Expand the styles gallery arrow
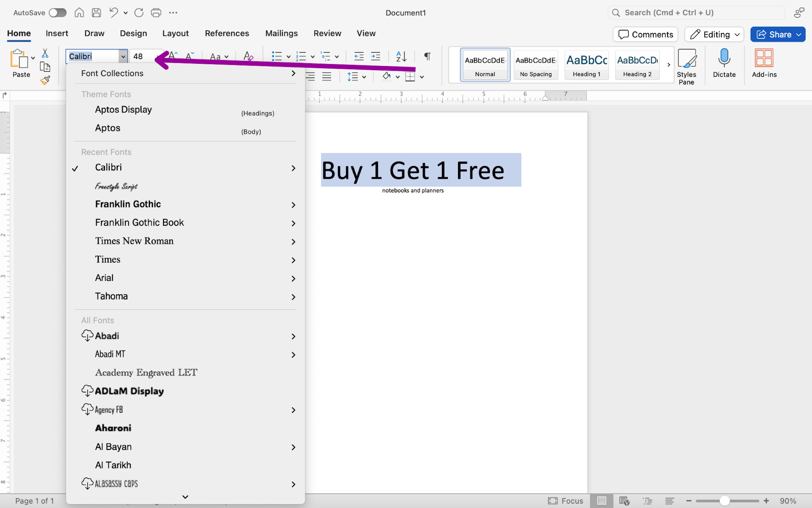The image size is (812, 508). [x=669, y=65]
